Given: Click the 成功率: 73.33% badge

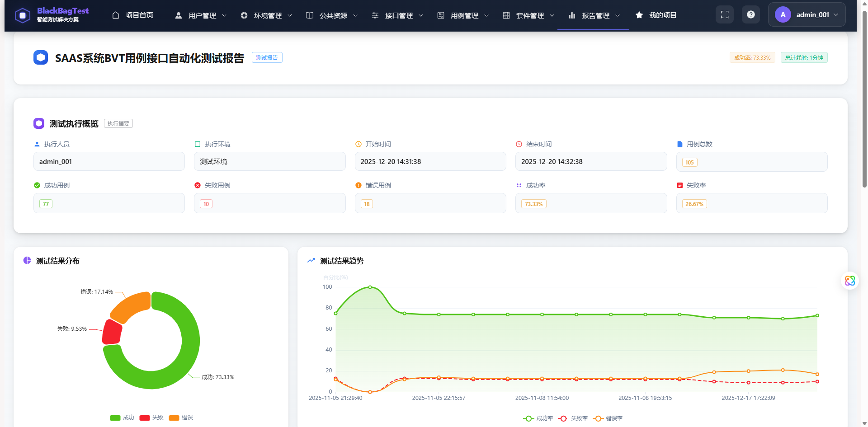Looking at the screenshot, I should click(x=752, y=57).
